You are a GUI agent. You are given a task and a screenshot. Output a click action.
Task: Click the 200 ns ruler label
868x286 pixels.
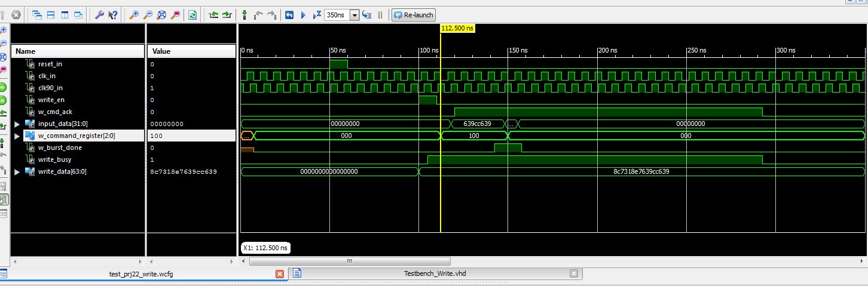click(607, 51)
